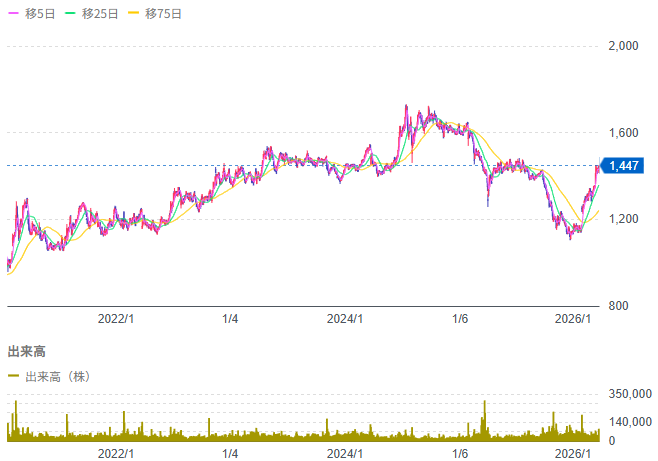Screen dimensions: 658x461
Task: Click the 2,000 price axis label
Action: (x=623, y=47)
